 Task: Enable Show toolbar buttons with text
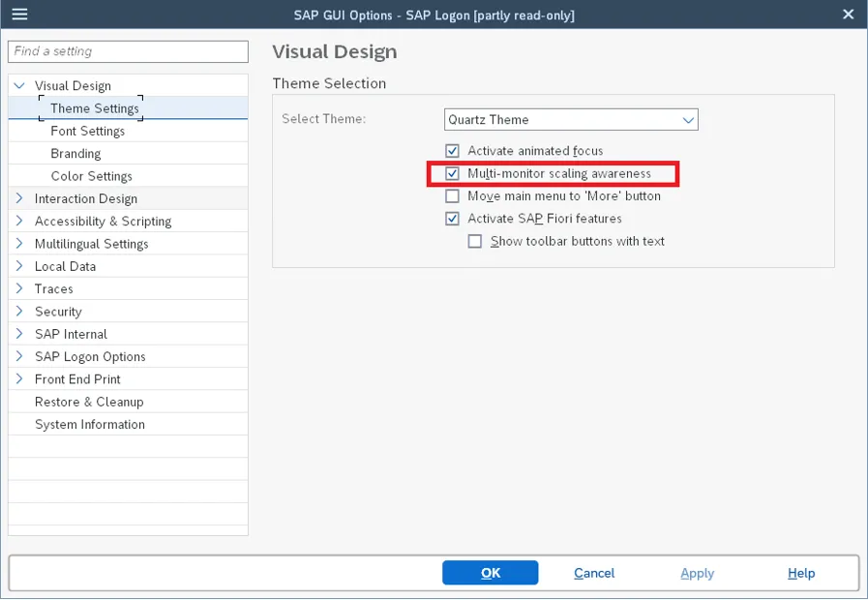[x=475, y=241]
